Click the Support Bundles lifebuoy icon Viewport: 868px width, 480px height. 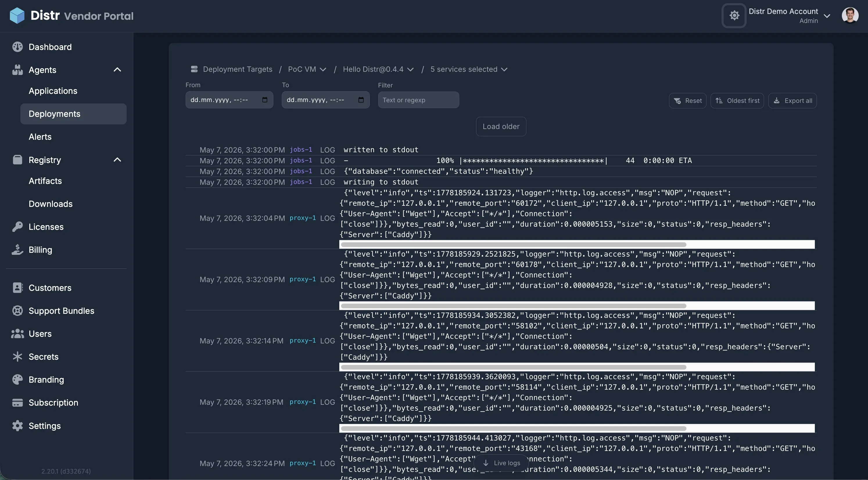coord(17,311)
